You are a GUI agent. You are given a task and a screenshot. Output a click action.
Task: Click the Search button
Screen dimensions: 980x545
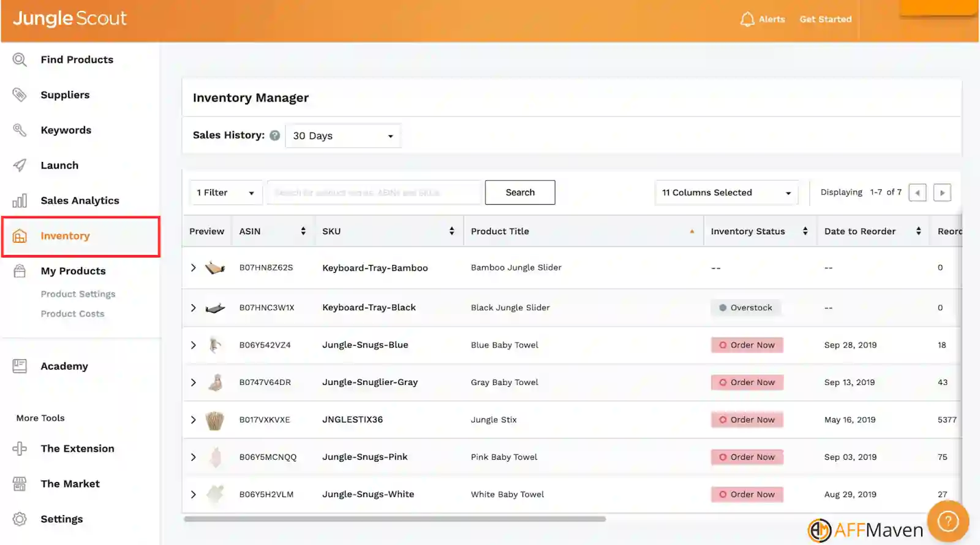tap(520, 192)
